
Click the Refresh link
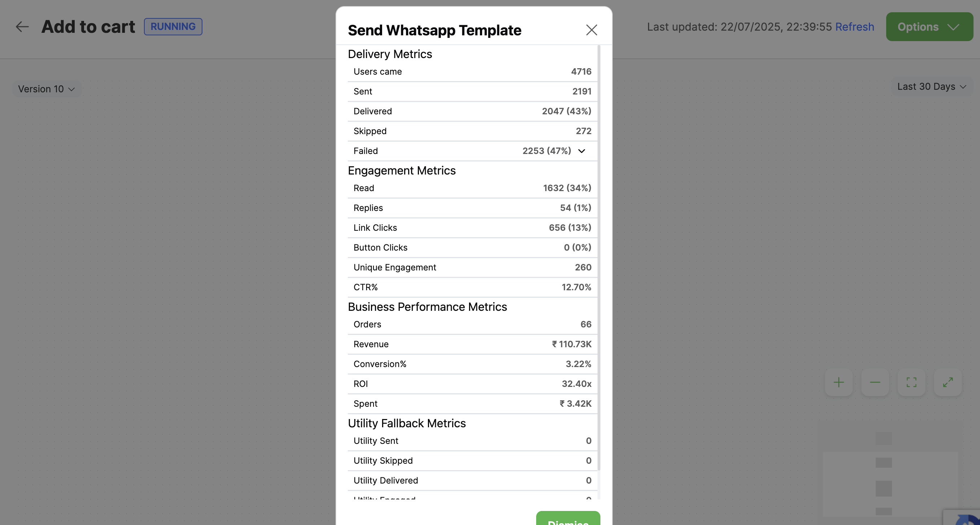coord(854,27)
